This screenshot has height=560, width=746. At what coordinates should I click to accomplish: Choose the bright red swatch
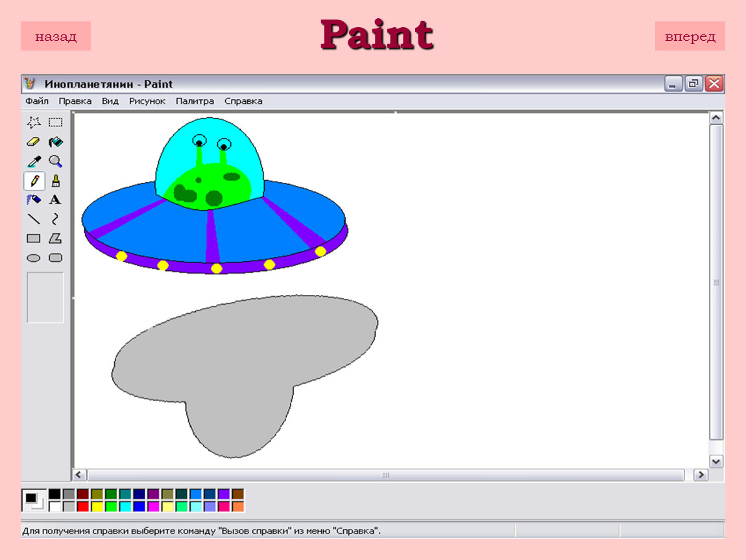83,506
